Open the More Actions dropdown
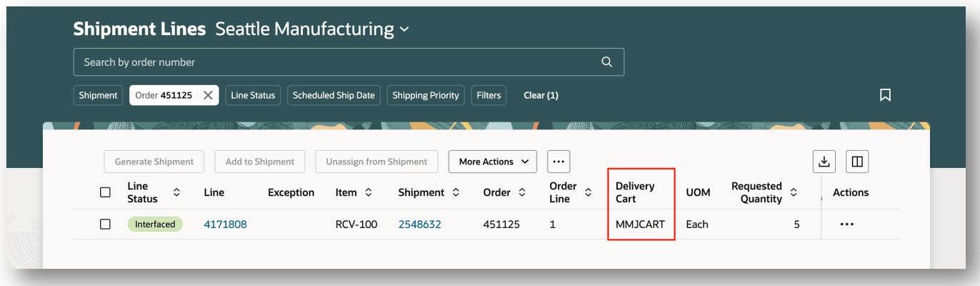Viewport: 980px width, 286px height. [492, 162]
